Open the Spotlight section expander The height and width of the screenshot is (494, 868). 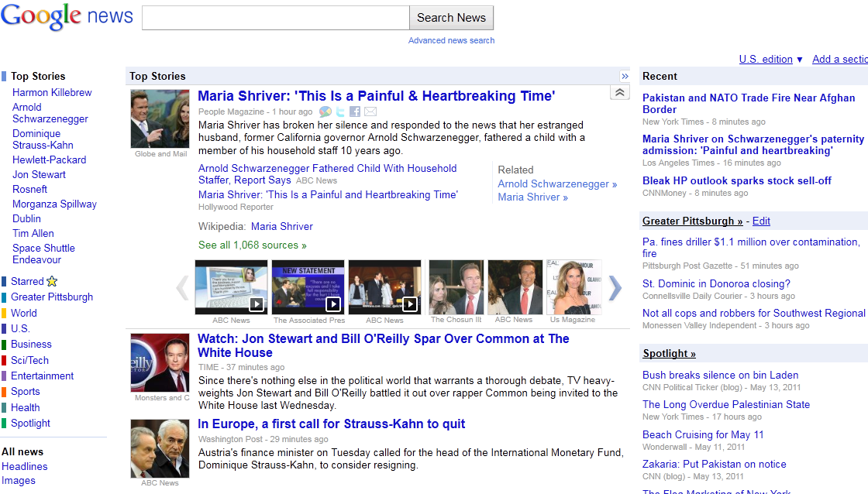tap(668, 353)
